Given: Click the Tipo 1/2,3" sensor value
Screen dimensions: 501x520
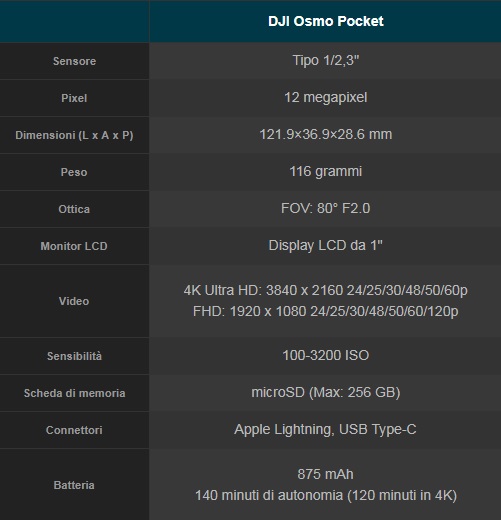Looking at the screenshot, I should [x=326, y=61].
